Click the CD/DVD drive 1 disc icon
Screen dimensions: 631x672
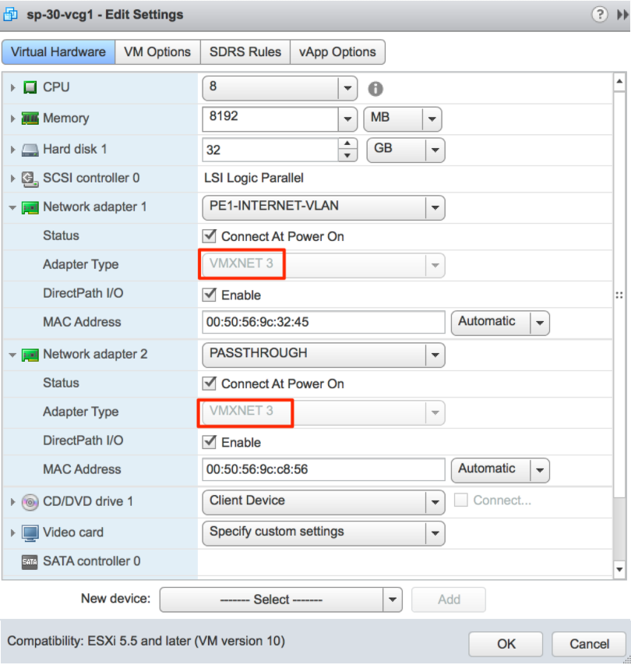(x=30, y=502)
